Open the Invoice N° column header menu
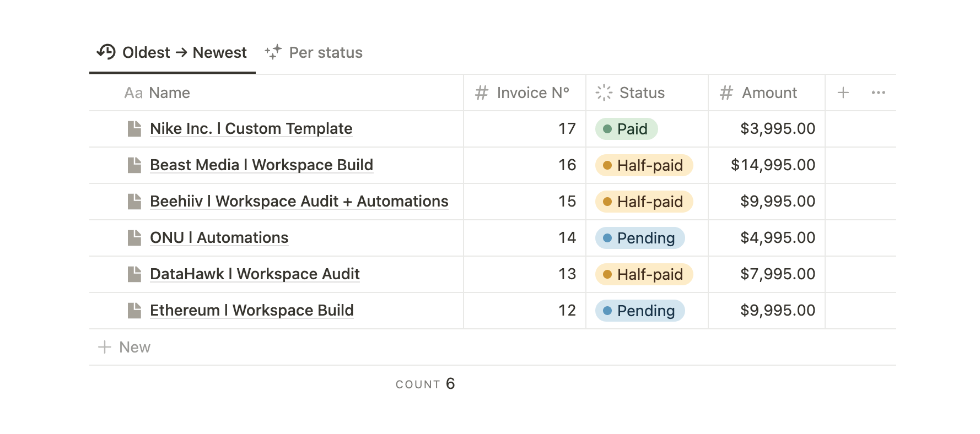Image resolution: width=980 pixels, height=434 pixels. [525, 93]
